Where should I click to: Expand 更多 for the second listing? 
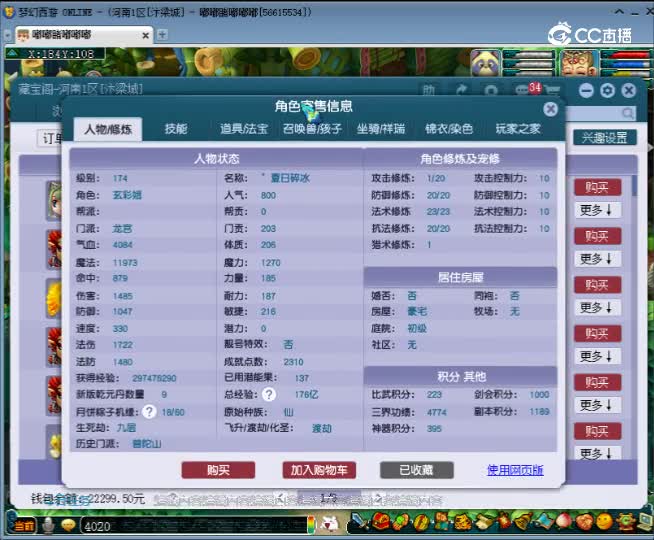click(598, 259)
